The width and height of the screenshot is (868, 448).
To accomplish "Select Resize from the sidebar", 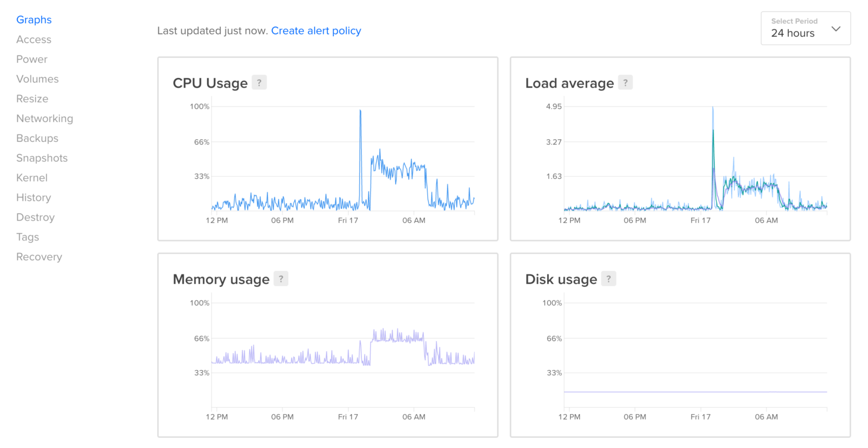I will coord(32,98).
